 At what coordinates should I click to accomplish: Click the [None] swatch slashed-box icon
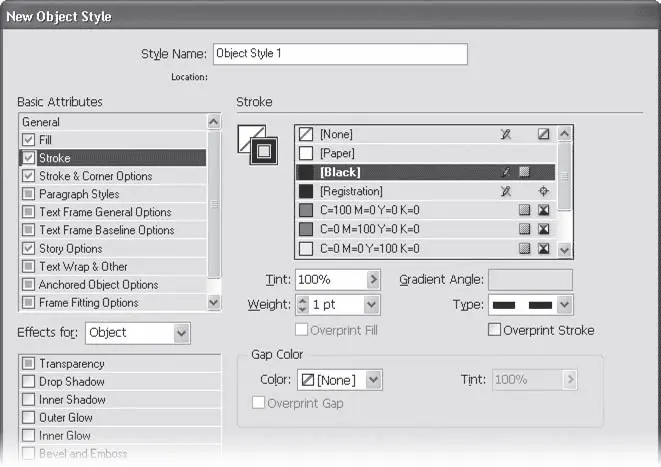pos(543,134)
